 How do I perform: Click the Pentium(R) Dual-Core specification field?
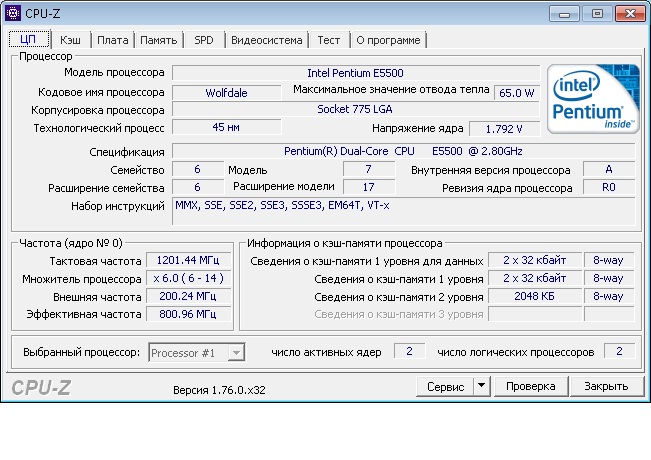pyautogui.click(x=404, y=151)
